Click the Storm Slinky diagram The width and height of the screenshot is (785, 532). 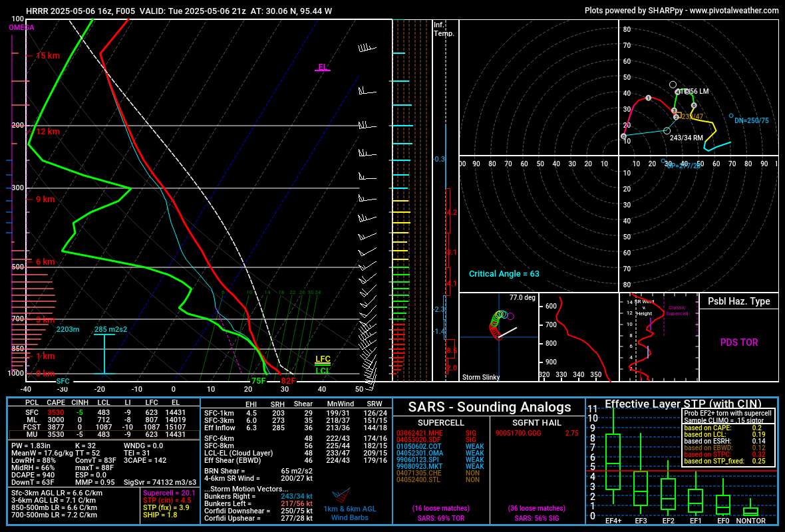[x=498, y=336]
